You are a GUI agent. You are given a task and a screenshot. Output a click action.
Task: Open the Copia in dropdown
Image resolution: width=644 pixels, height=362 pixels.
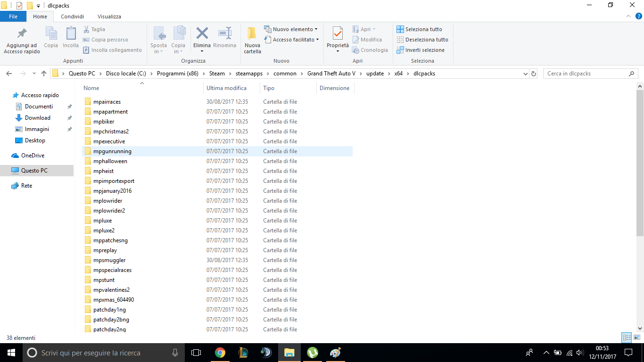click(x=178, y=49)
